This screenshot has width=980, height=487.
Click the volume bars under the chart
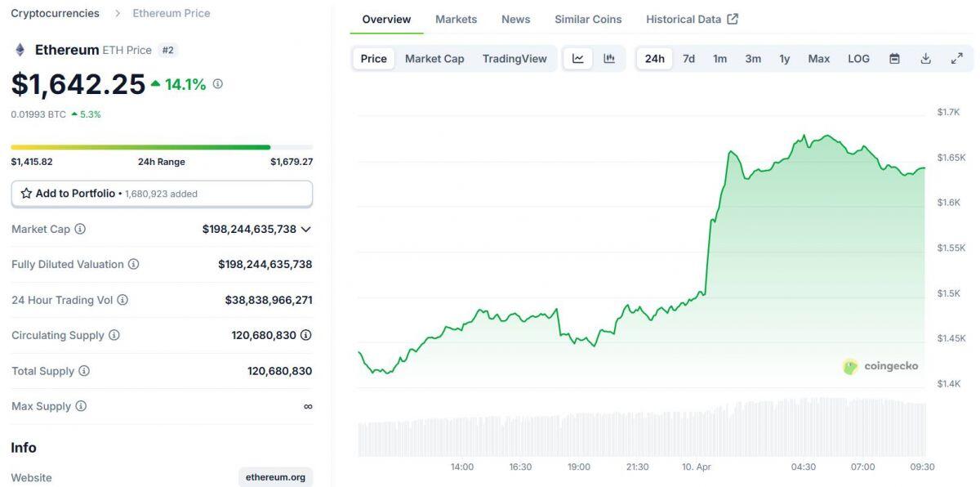tap(643, 427)
